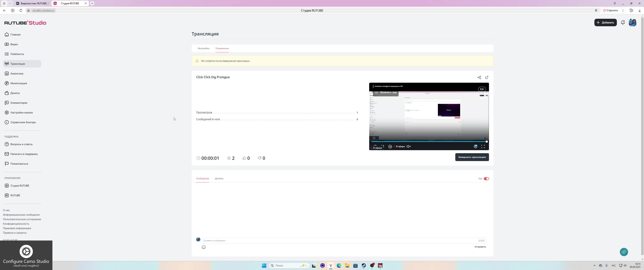Click the stream player seek bar
Viewport: 644px width, 270px height.
(429, 142)
